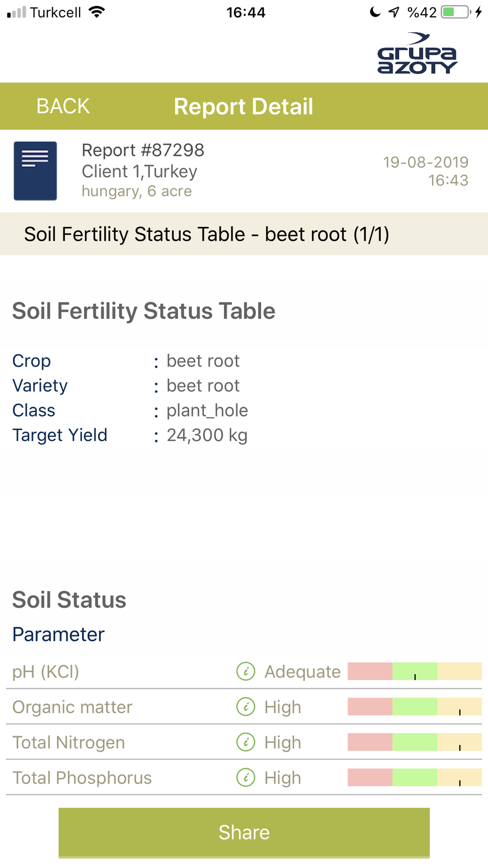The width and height of the screenshot is (488, 868).
Task: Tap the Report Detail title
Action: pyautogui.click(x=243, y=106)
